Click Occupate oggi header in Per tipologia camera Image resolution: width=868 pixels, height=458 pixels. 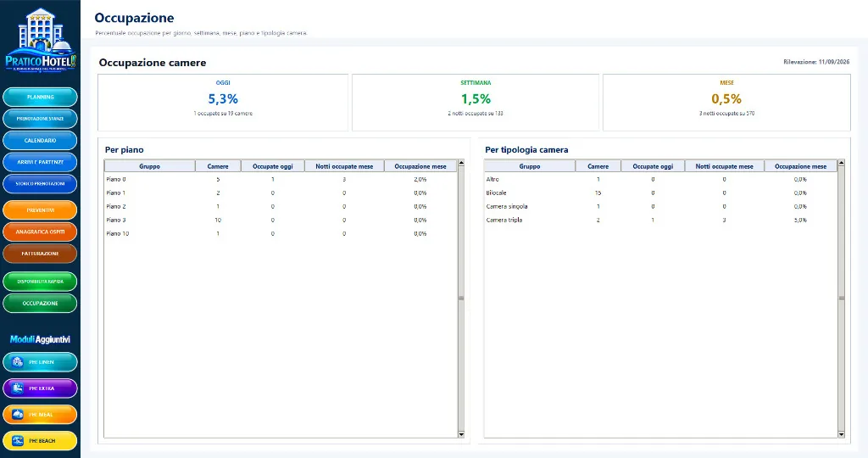point(654,166)
